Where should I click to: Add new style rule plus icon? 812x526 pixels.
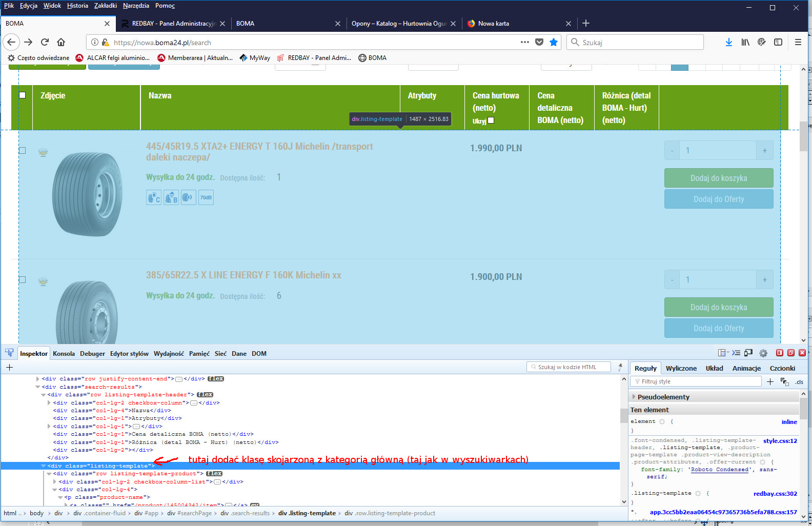pyautogui.click(x=769, y=381)
